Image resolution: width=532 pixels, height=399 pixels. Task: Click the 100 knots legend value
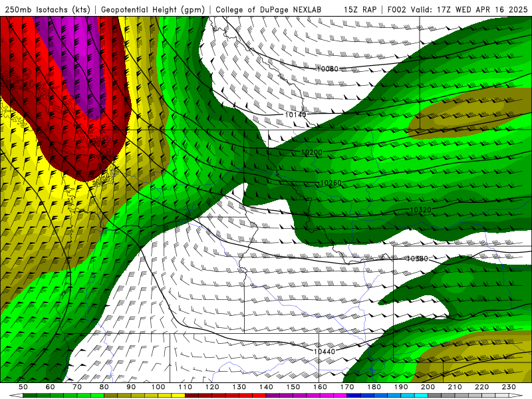(158, 387)
